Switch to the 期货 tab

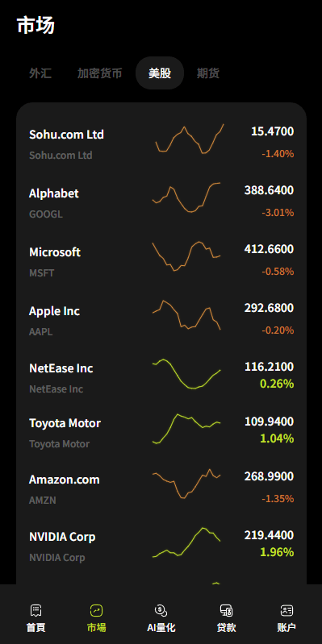pyautogui.click(x=208, y=73)
